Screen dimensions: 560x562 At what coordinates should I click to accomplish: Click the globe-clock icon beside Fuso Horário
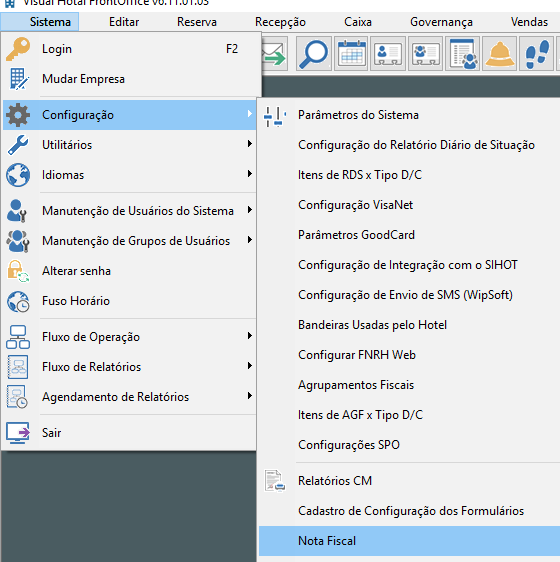18,301
